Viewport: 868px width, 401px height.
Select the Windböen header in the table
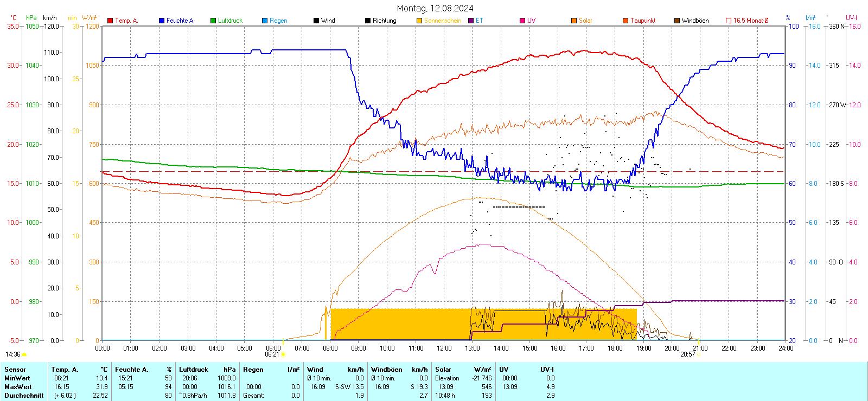[386, 370]
